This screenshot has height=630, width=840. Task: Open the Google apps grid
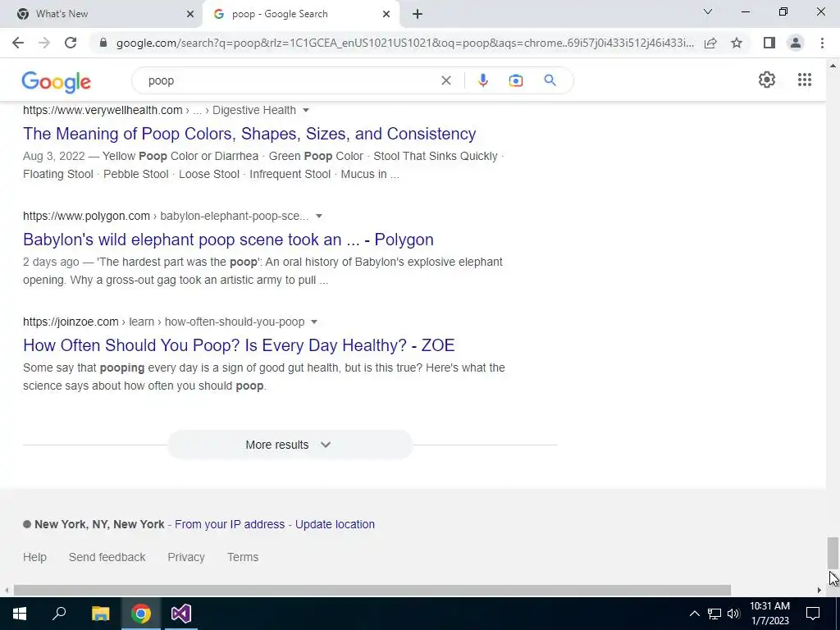coord(804,80)
